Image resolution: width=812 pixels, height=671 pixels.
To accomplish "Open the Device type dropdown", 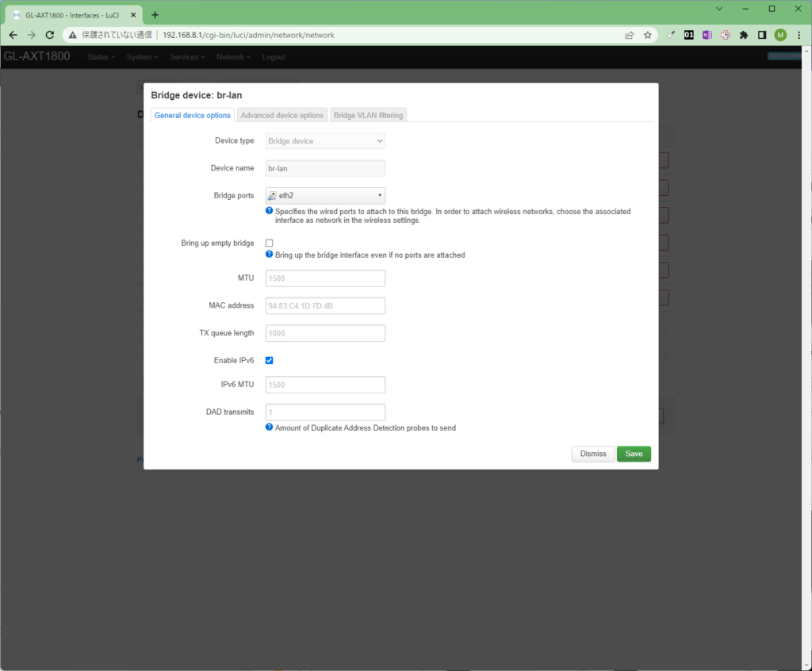I will tap(325, 140).
